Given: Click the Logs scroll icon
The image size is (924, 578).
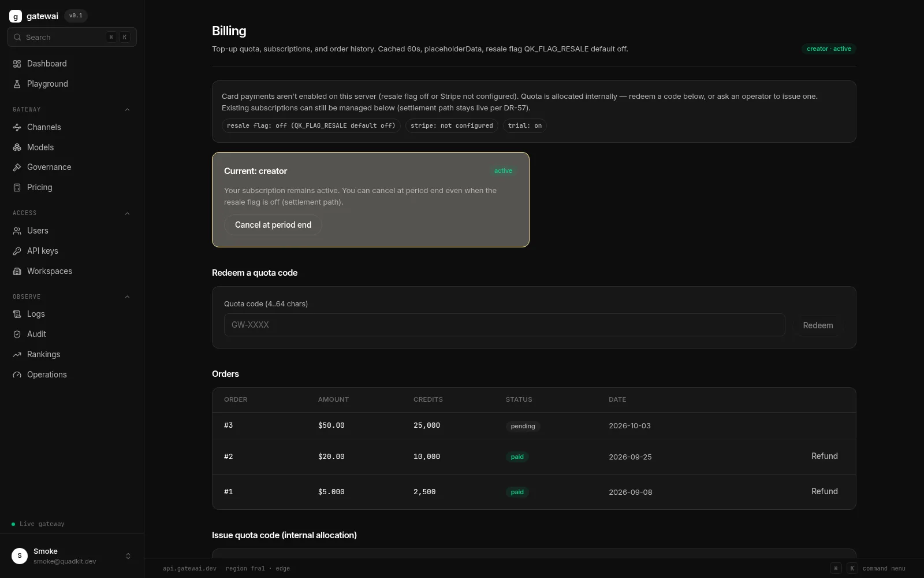Looking at the screenshot, I should tap(17, 314).
